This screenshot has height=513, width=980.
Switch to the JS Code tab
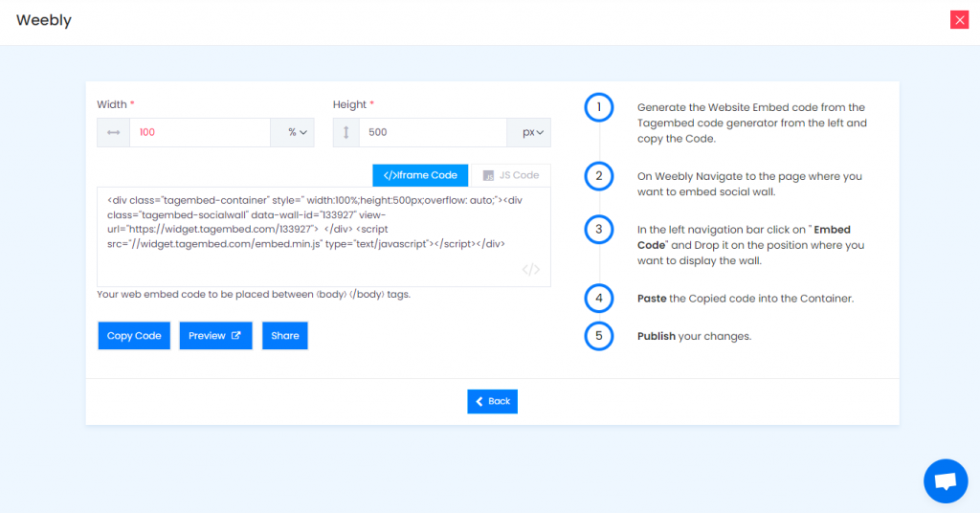[510, 175]
